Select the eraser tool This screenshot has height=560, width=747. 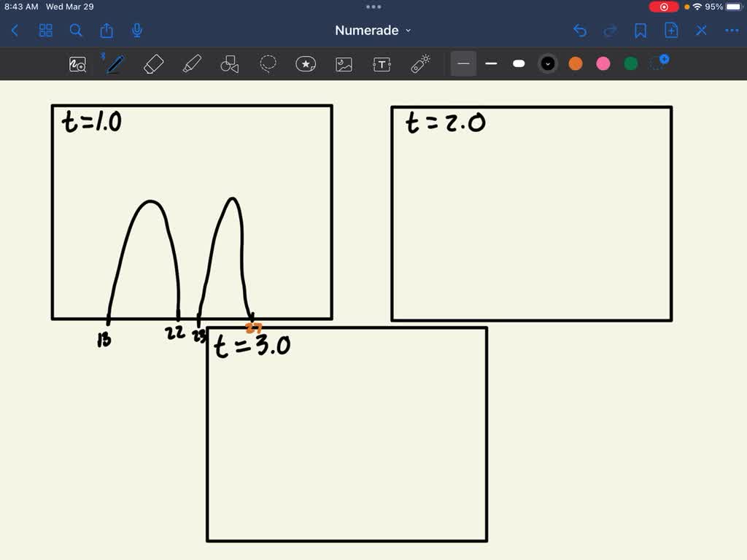(153, 64)
